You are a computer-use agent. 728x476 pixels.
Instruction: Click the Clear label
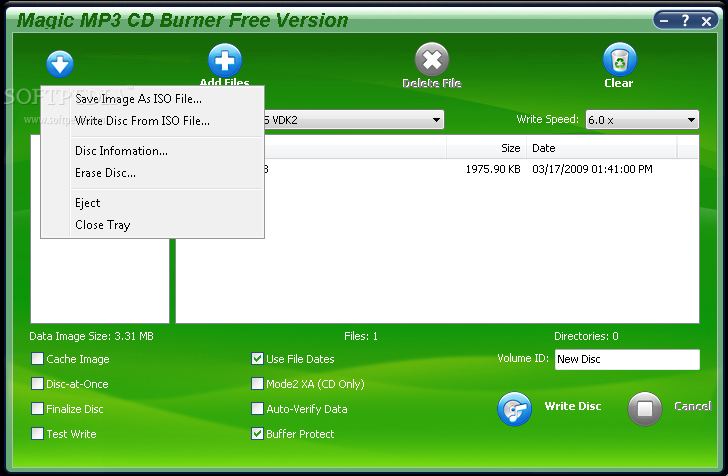619,83
